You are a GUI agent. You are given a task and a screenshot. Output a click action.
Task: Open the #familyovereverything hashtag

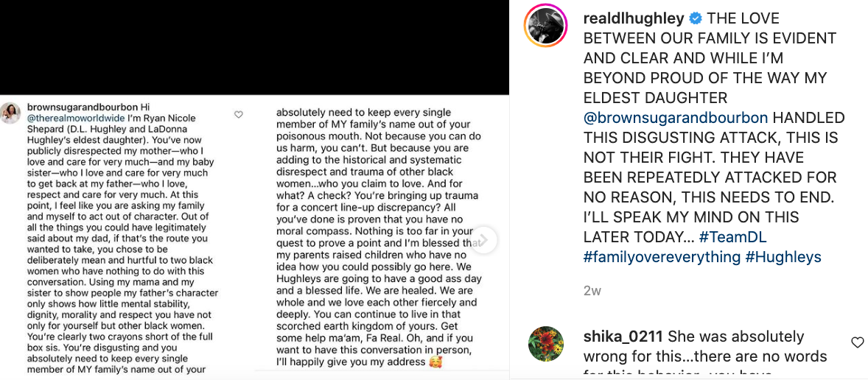pos(662,257)
